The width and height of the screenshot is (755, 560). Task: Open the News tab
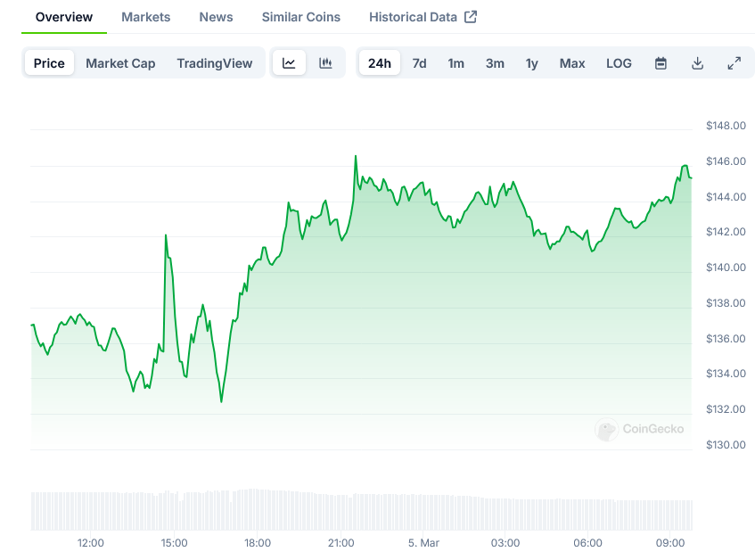[x=215, y=16]
